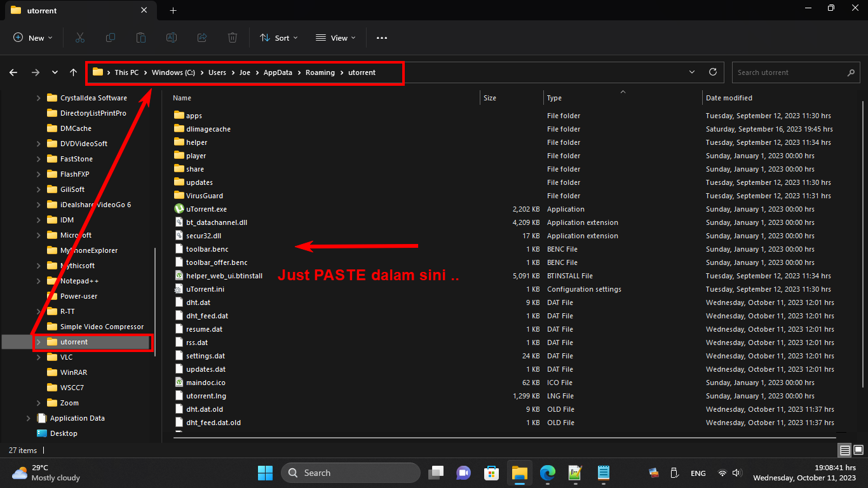Launch Microsoft Store from the taskbar

pyautogui.click(x=492, y=473)
